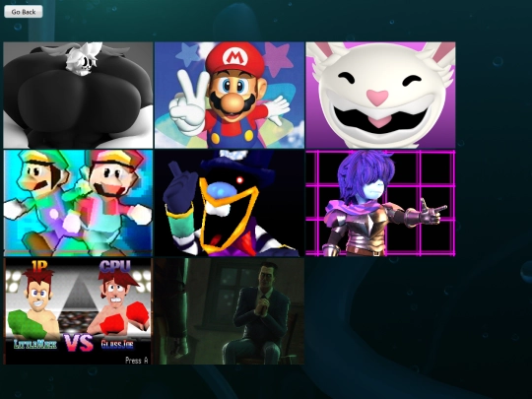Open the black-and-white muscular character thumbnail
The width and height of the screenshot is (532, 399).
point(78,95)
